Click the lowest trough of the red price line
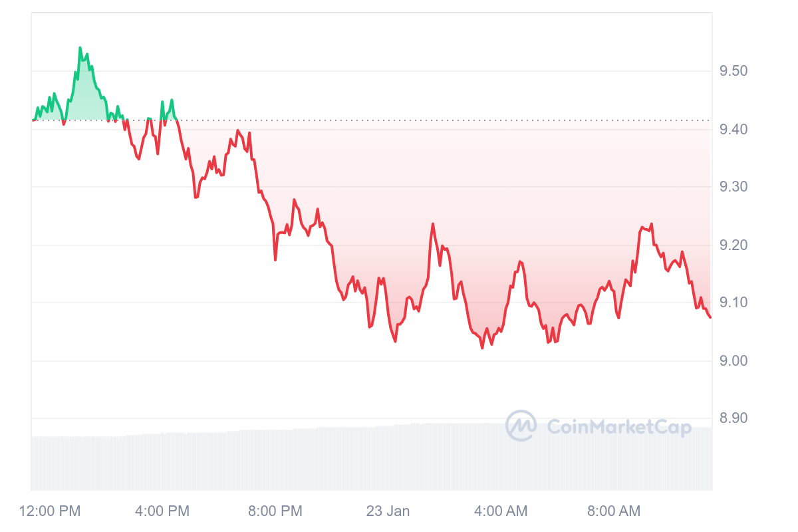This screenshot has width=798, height=532. 482,347
